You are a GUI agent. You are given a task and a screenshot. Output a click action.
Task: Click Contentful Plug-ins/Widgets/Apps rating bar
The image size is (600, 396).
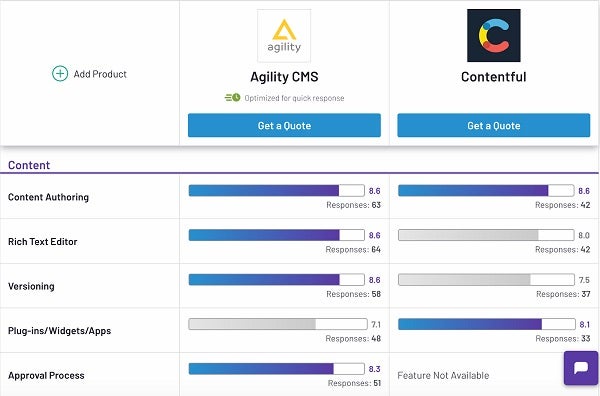pyautogui.click(x=487, y=324)
